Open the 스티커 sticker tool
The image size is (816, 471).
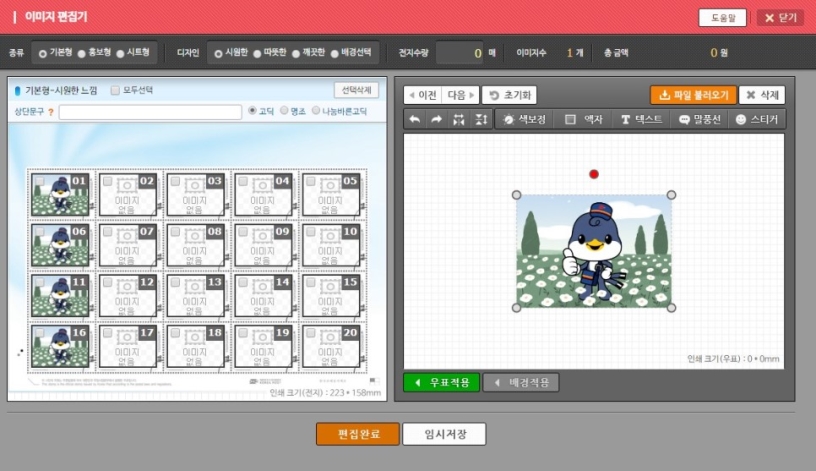(757, 120)
